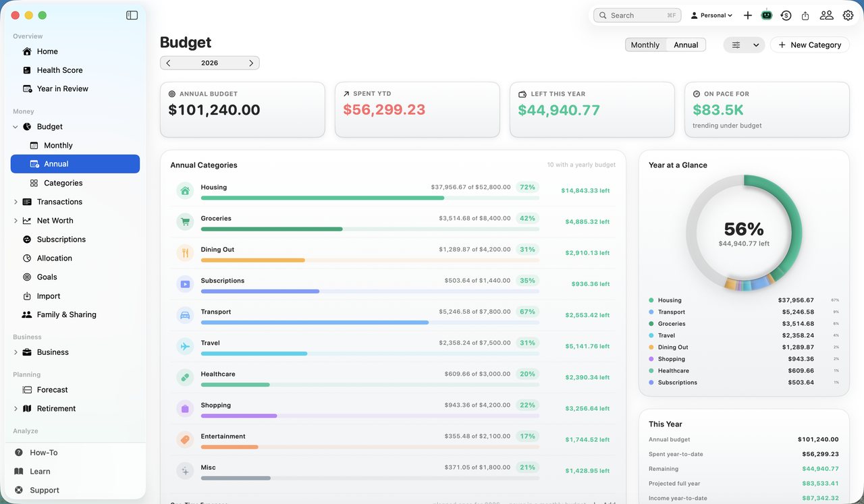Click the 2026 year label
The height and width of the screenshot is (504, 864).
click(x=209, y=63)
